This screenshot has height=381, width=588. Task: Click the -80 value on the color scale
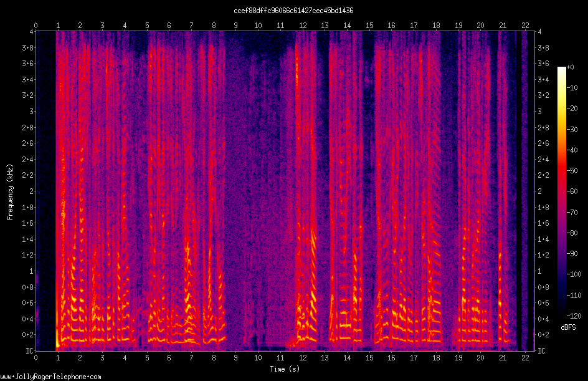click(572, 233)
